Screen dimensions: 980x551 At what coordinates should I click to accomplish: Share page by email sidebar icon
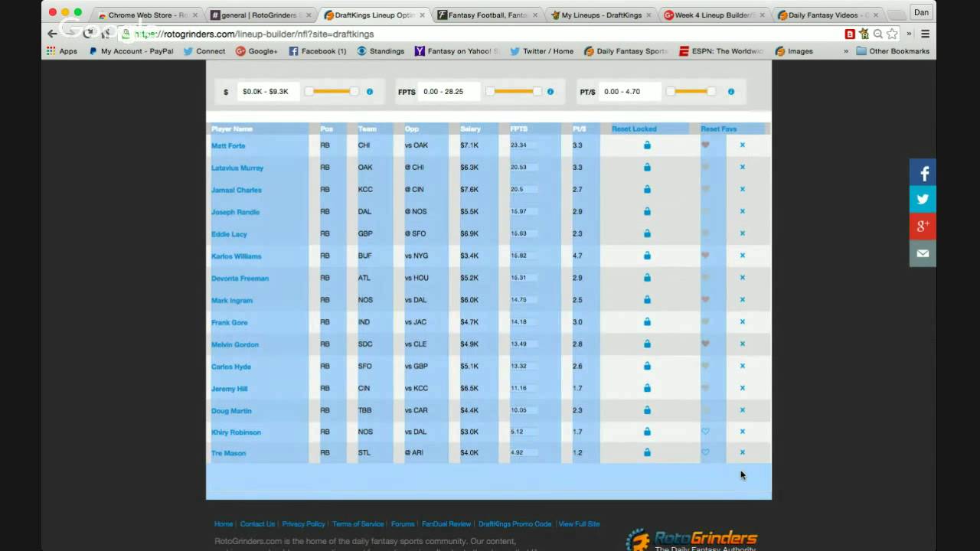[923, 253]
